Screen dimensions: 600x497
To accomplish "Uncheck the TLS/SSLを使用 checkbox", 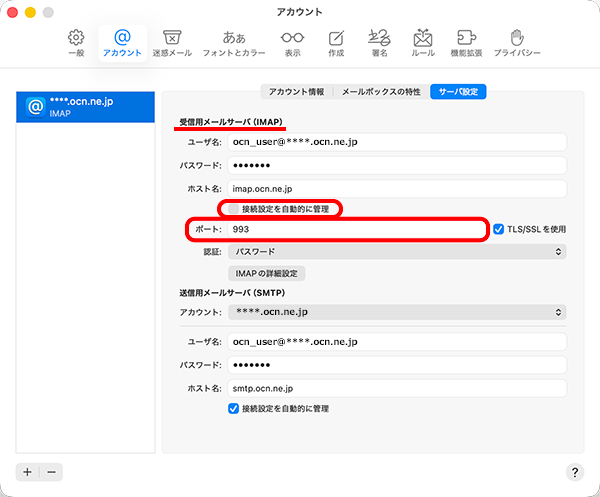I will pyautogui.click(x=500, y=229).
